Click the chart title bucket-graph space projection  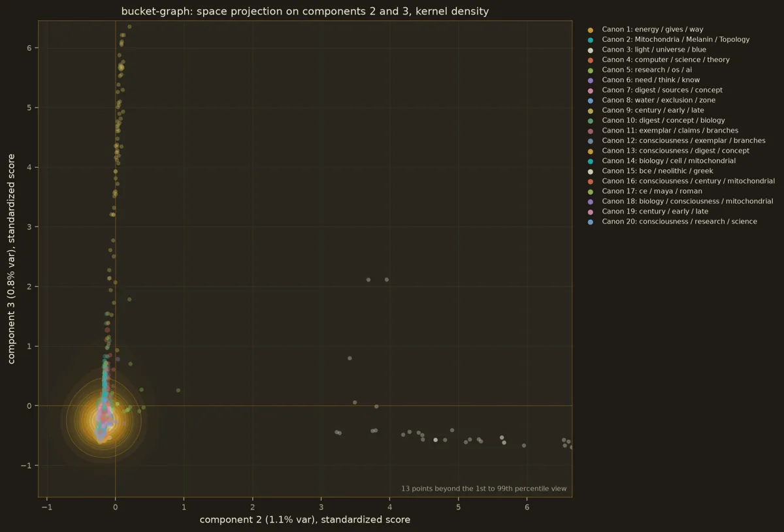coord(305,11)
